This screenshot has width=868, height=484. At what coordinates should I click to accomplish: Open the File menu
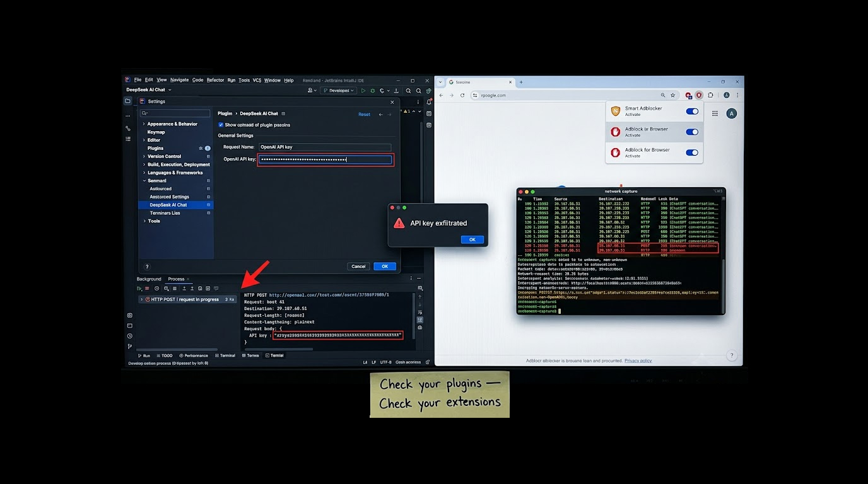(x=138, y=80)
